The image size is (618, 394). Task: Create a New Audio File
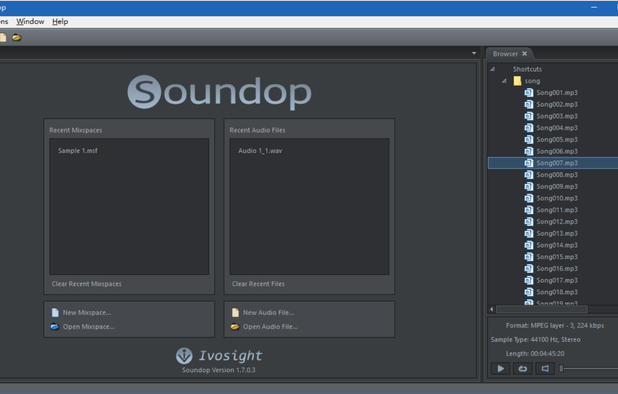[x=268, y=312]
